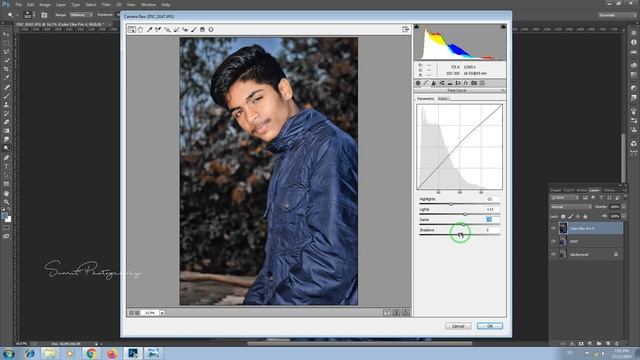Open the Window menu

[x=148, y=4]
